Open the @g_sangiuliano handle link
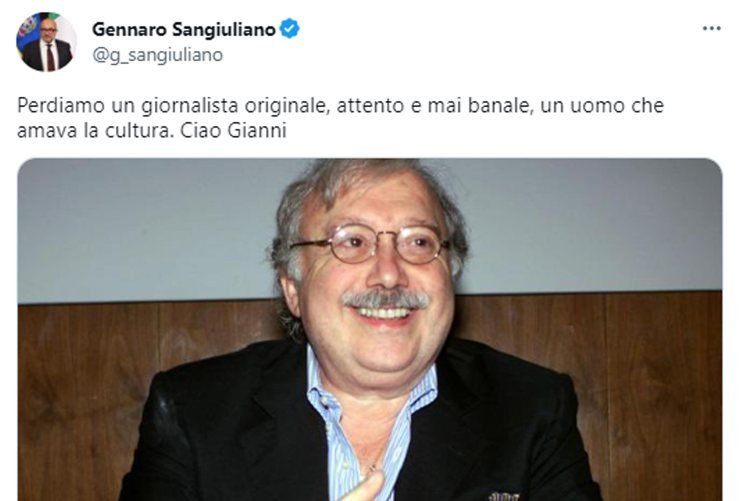Image resolution: width=740 pixels, height=501 pixels. 158,55
